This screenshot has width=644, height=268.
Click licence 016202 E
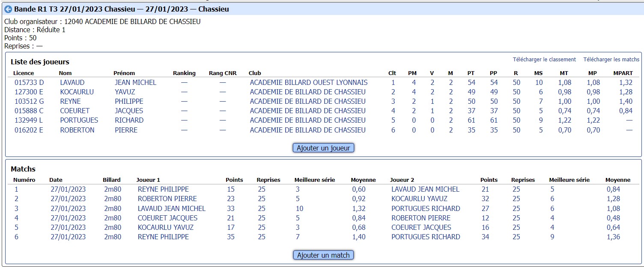tap(29, 130)
